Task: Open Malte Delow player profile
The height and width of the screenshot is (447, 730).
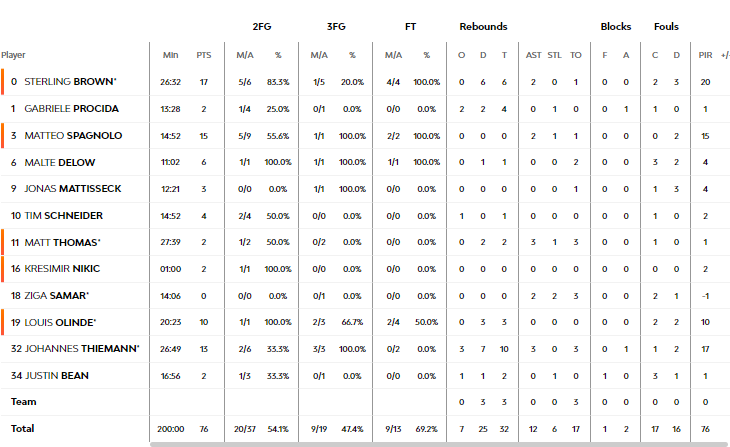Action: tap(60, 163)
